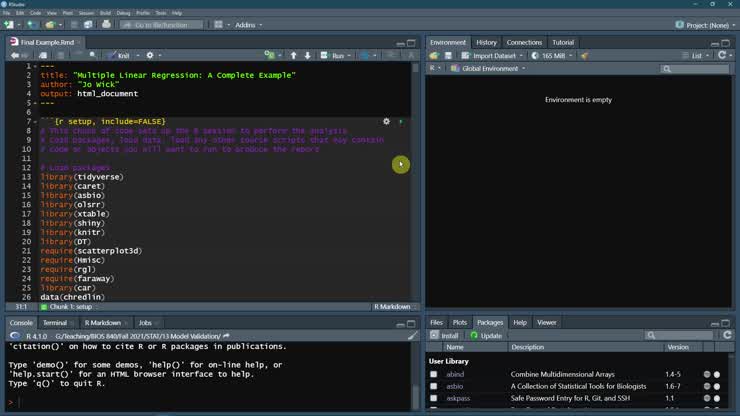Go to previous chunk with up arrow
The width and height of the screenshot is (740, 416).
tap(293, 56)
